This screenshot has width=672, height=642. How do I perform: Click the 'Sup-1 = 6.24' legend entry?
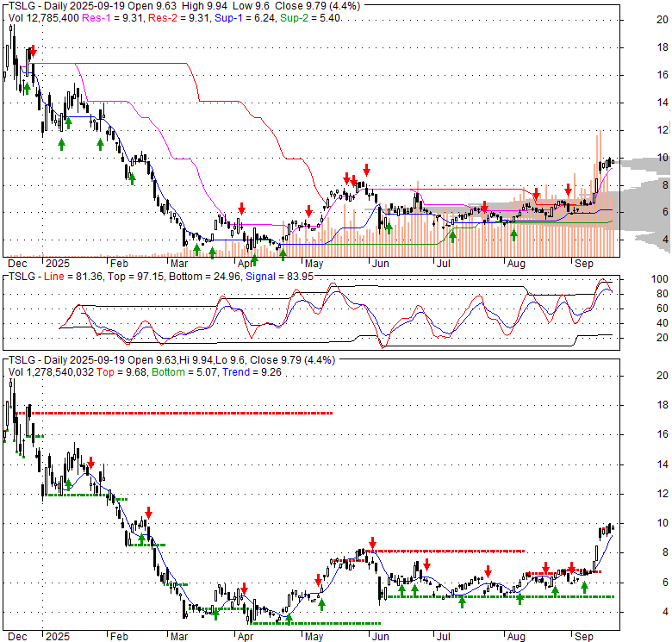coord(245,18)
